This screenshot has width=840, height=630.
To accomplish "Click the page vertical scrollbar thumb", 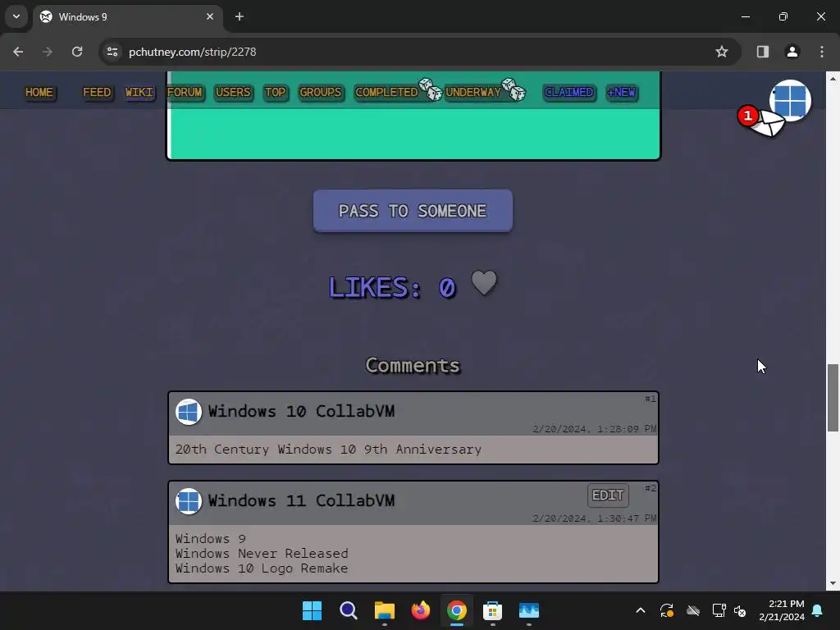I will pos(833,397).
